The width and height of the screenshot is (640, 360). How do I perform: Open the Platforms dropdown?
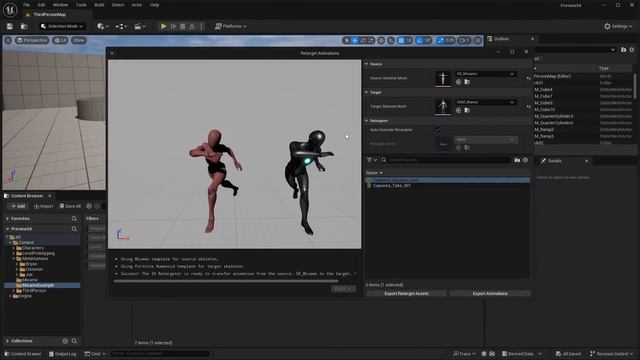(x=231, y=27)
